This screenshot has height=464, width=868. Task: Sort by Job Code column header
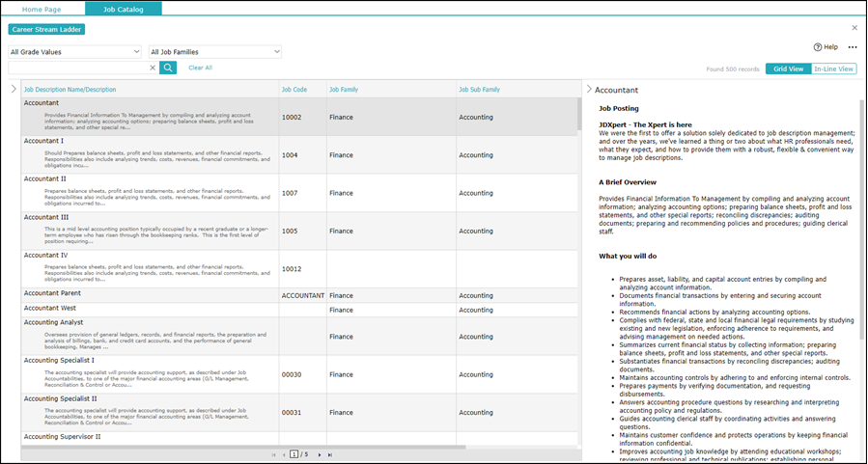tap(294, 89)
